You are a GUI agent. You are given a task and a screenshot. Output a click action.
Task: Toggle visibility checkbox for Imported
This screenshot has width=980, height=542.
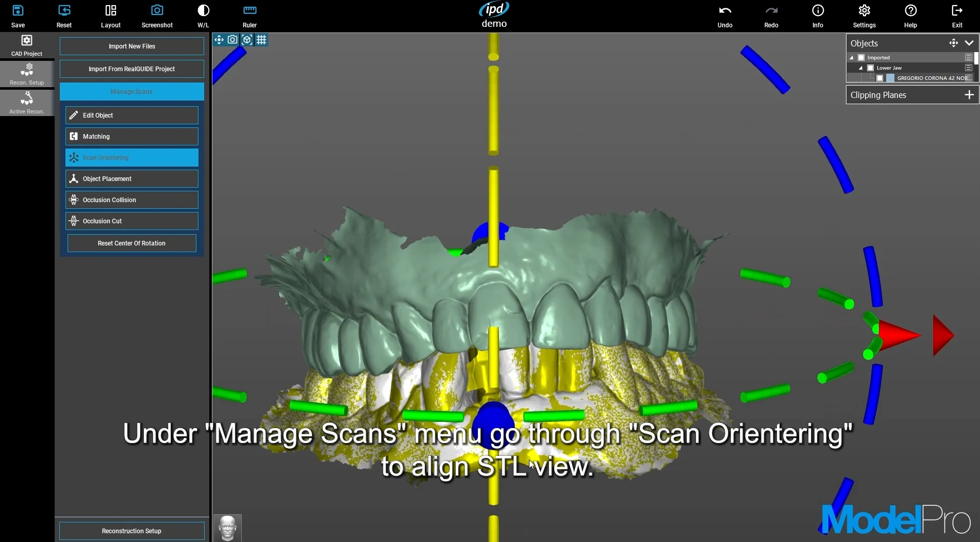(x=861, y=57)
